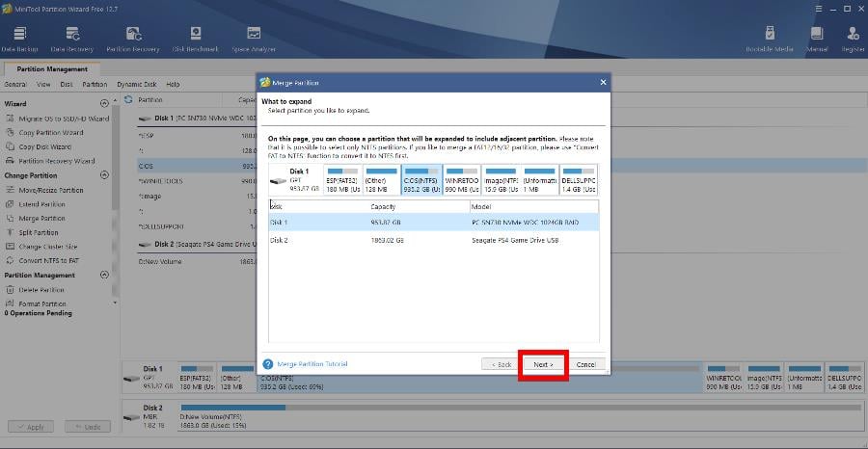This screenshot has height=449, width=868.
Task: Collapse the Wizard section in sidebar
Action: coord(104,103)
